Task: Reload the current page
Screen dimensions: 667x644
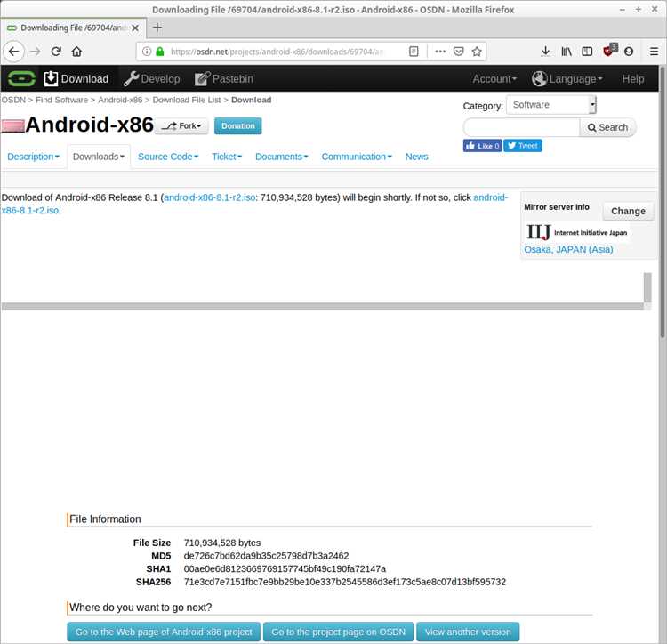Action: click(56, 52)
